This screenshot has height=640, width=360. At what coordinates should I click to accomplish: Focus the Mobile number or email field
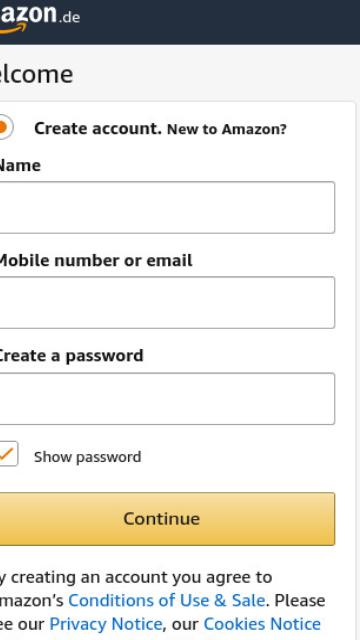coord(167,302)
